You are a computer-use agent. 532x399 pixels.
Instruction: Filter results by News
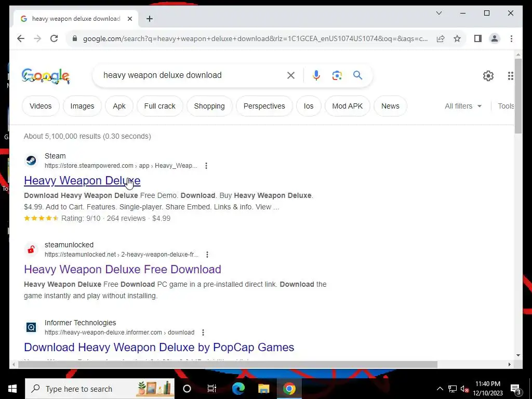tap(390, 106)
